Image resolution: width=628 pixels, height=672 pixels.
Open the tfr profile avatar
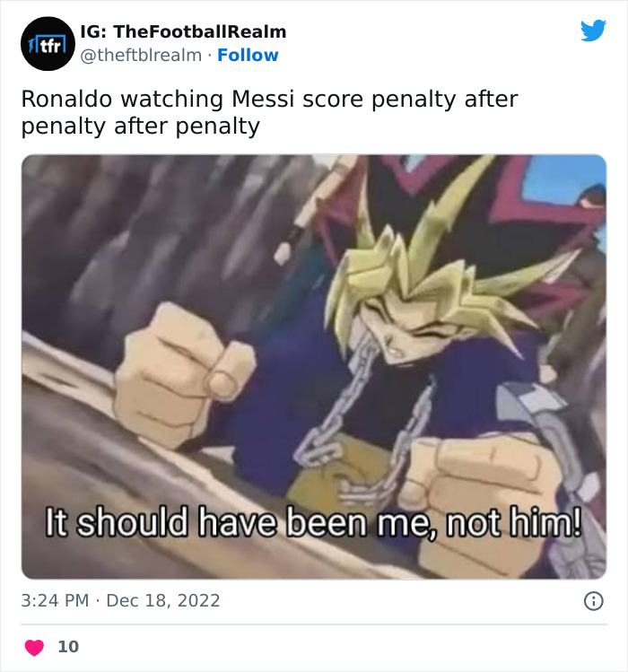click(48, 44)
